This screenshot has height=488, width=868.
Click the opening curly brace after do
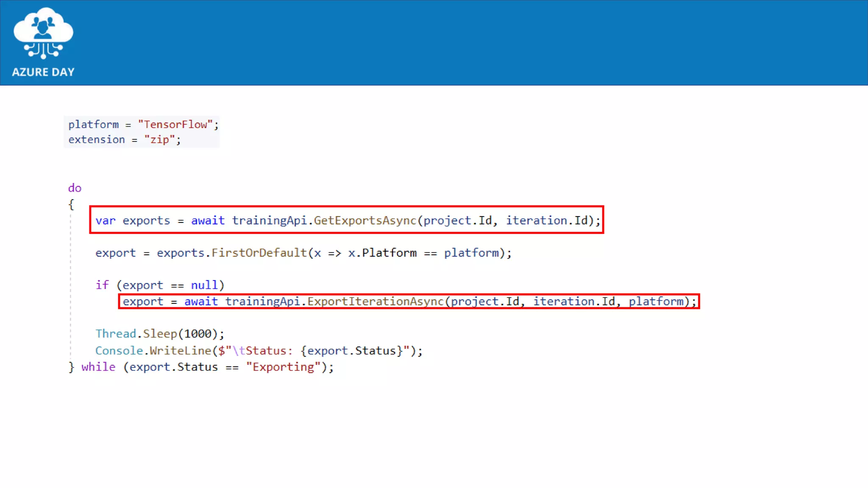pyautogui.click(x=71, y=205)
